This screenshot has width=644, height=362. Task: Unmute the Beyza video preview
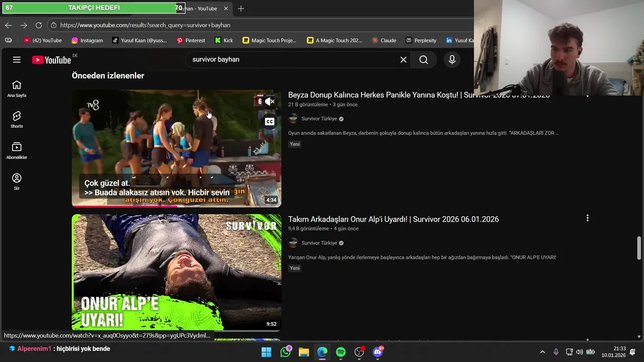pos(270,102)
